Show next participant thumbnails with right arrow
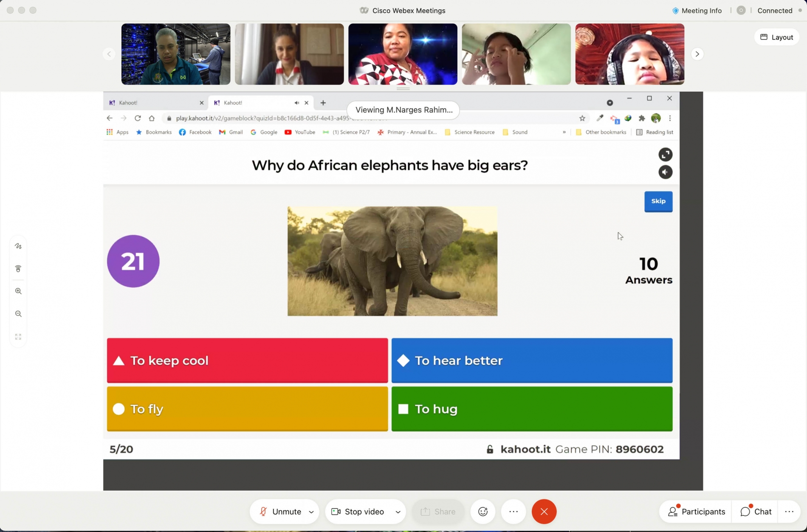The height and width of the screenshot is (532, 807). click(697, 54)
